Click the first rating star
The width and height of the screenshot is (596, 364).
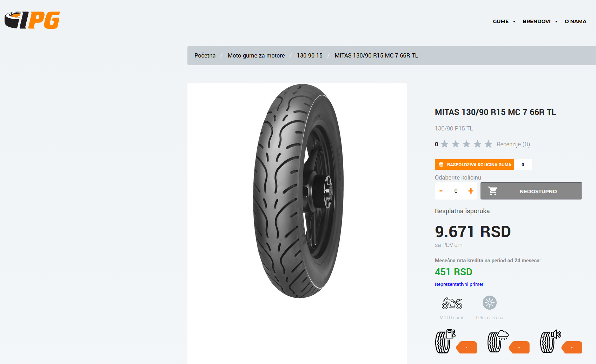(445, 144)
